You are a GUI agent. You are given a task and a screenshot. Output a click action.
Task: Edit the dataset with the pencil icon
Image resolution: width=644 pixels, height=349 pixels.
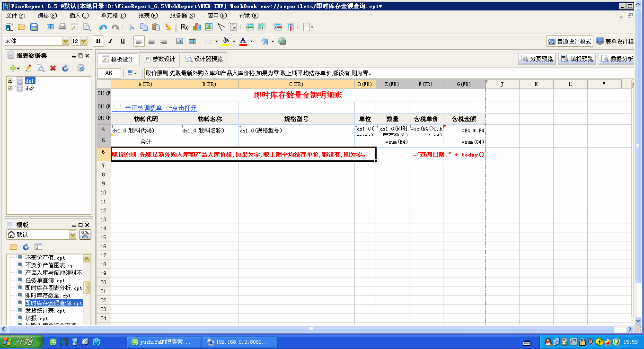(x=28, y=68)
